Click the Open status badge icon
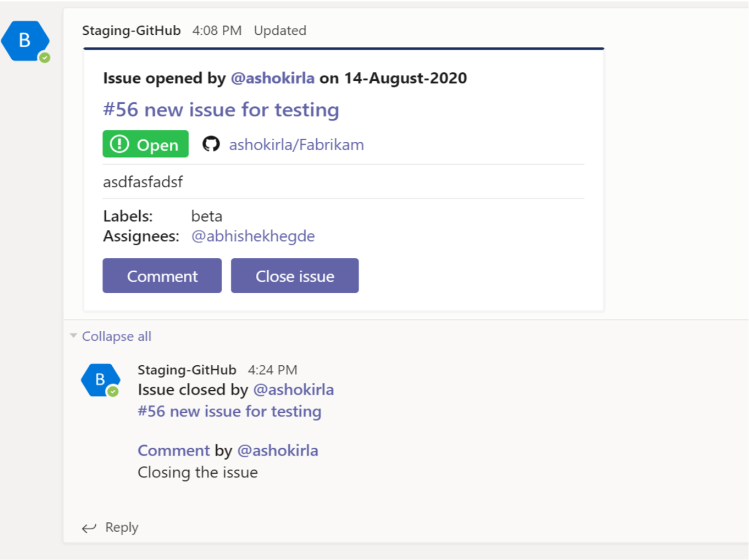This screenshot has height=560, width=749. (145, 144)
